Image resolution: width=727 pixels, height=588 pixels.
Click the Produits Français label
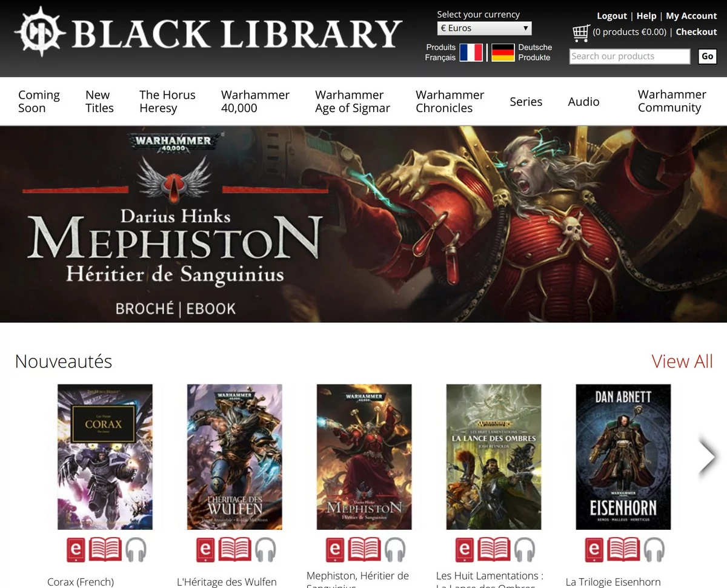pos(440,53)
